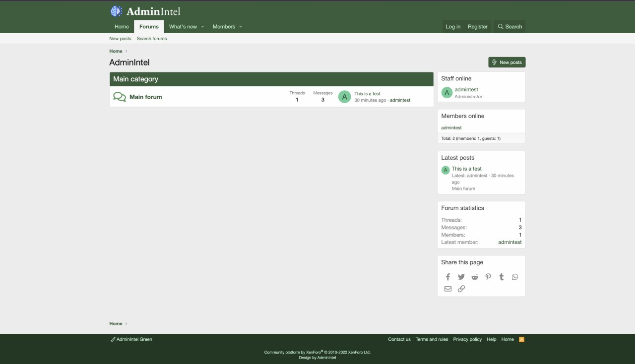Viewport: 635px width, 364px height.
Task: Click the Twitter share icon
Action: pyautogui.click(x=461, y=277)
